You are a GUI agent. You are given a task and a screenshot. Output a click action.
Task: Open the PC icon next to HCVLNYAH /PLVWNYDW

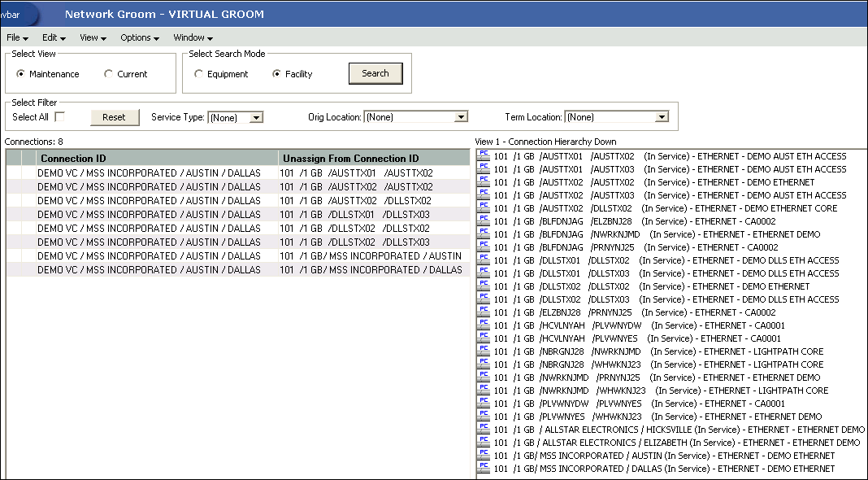(483, 325)
